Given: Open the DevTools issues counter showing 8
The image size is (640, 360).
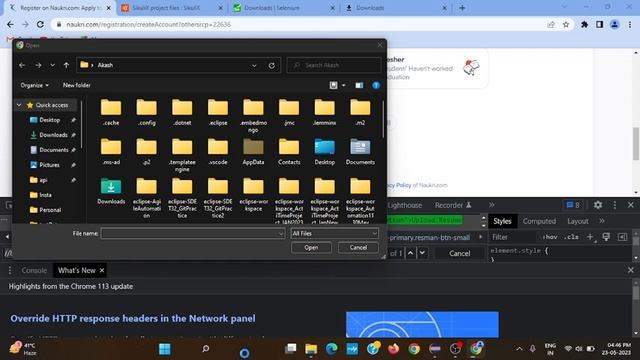Looking at the screenshot, I should tap(573, 205).
